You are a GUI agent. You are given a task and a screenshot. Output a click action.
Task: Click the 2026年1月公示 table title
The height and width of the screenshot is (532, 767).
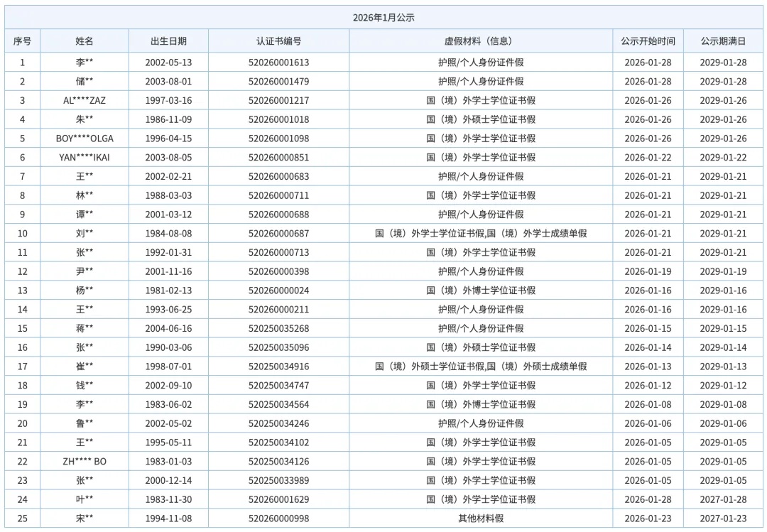[383, 18]
